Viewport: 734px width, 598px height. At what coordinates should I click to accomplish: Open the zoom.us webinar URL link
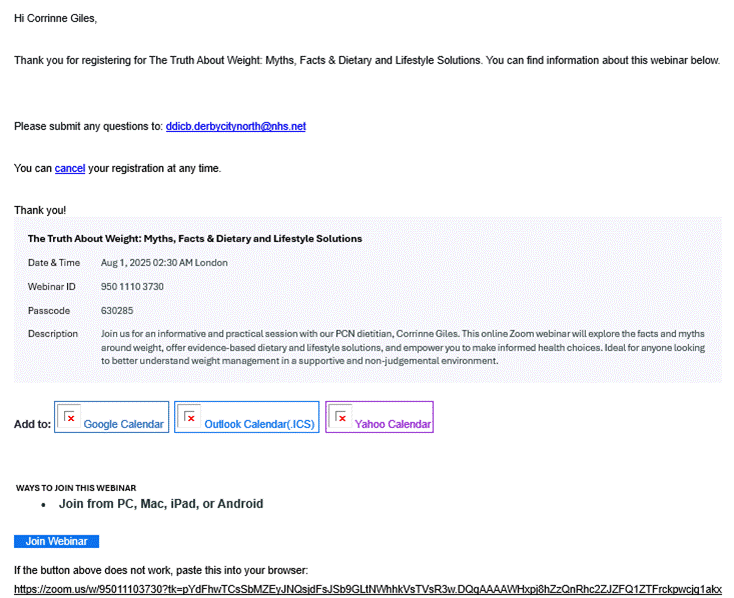tap(367, 589)
